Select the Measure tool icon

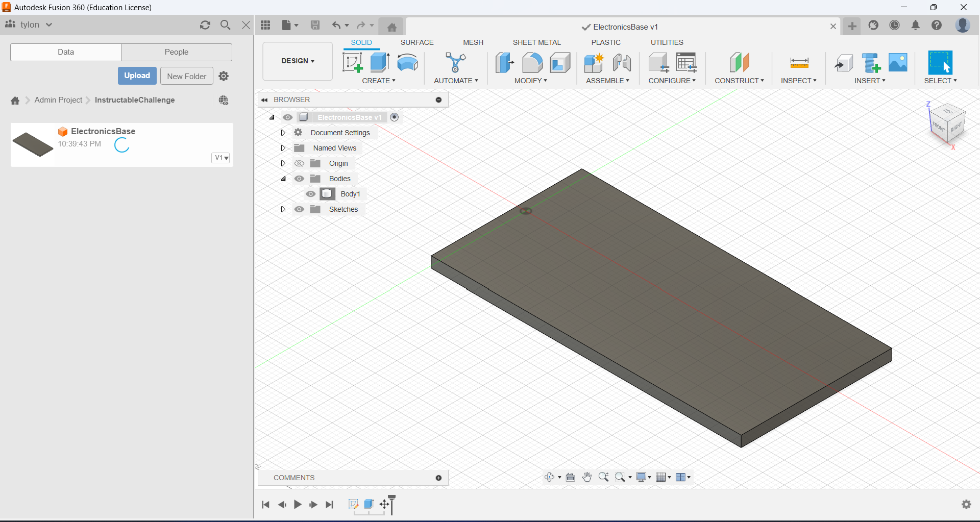click(x=799, y=63)
